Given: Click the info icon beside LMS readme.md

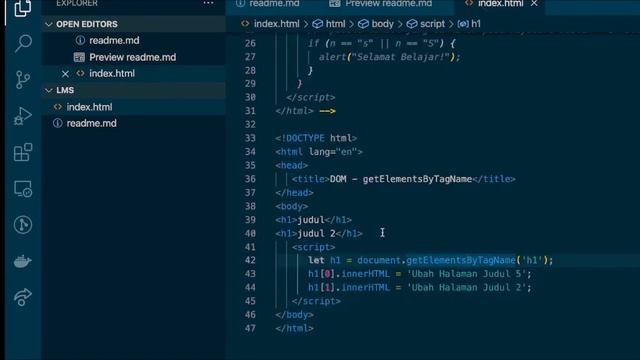Looking at the screenshot, I should pyautogui.click(x=58, y=123).
